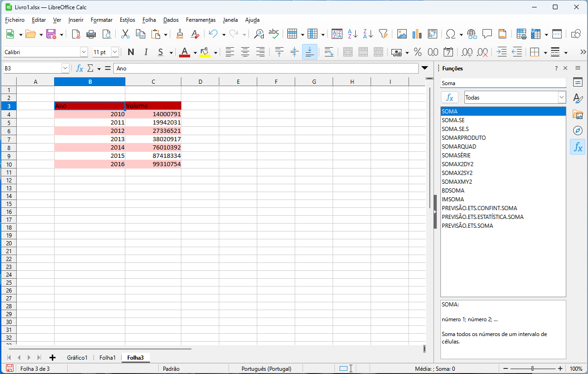Toggle Italic formatting button
588x374 pixels.
click(146, 52)
